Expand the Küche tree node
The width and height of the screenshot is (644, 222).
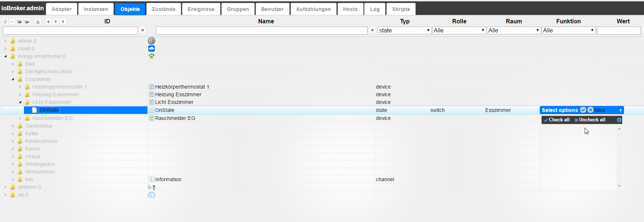tap(13, 149)
